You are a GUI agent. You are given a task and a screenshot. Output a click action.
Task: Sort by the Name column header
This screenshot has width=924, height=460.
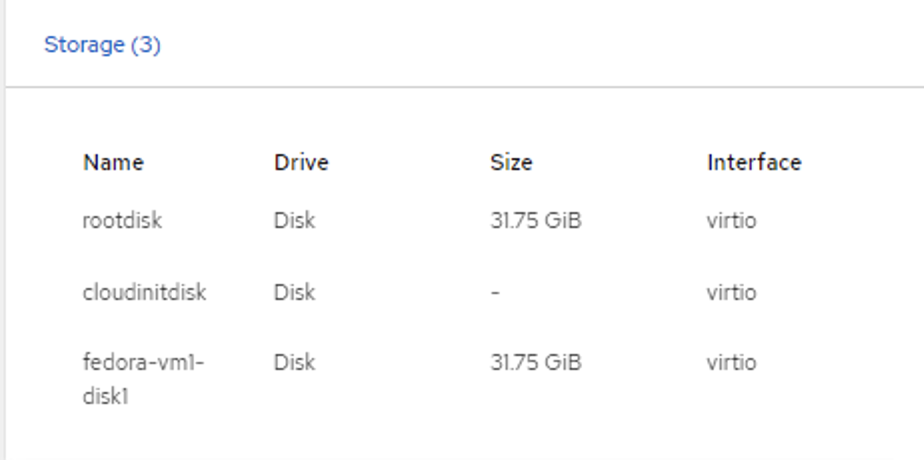pyautogui.click(x=113, y=162)
